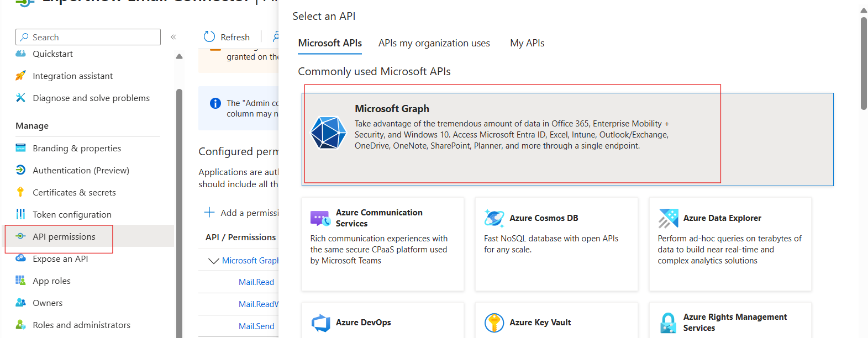
Task: Collapse the sidebar with double chevron
Action: point(173,37)
